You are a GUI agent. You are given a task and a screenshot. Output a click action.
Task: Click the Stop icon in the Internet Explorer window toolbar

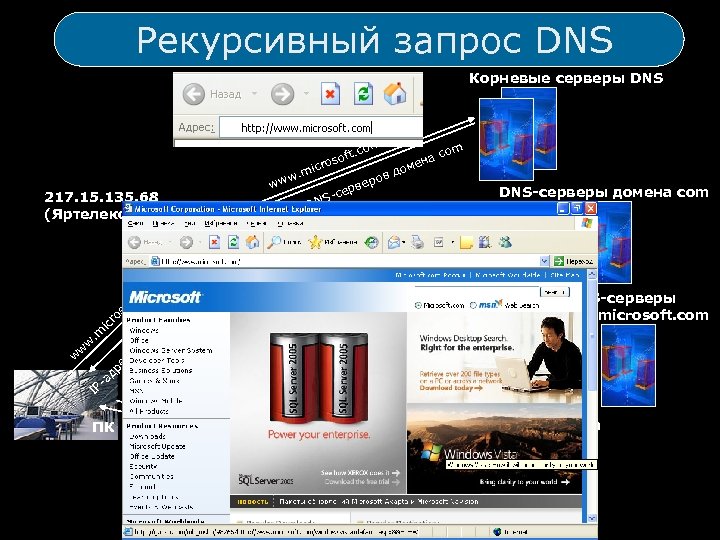(x=214, y=242)
